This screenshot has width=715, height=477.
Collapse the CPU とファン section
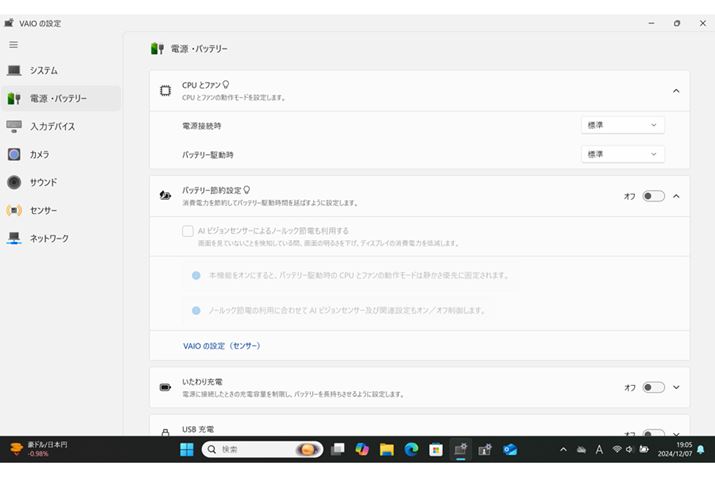tap(676, 91)
